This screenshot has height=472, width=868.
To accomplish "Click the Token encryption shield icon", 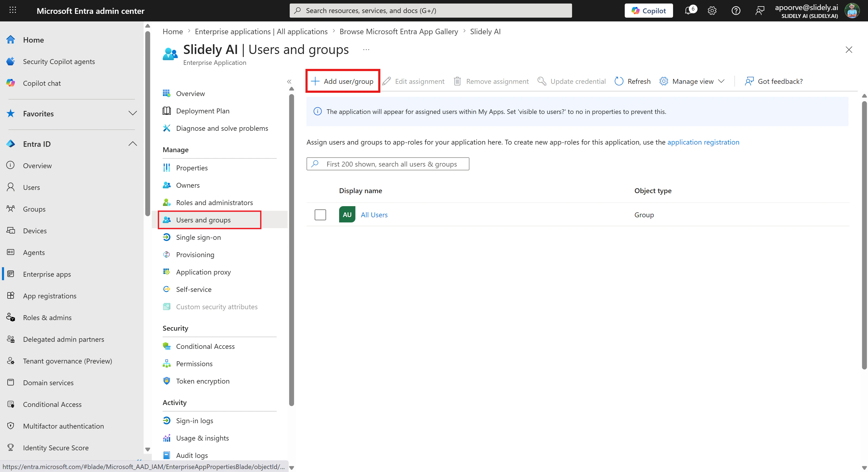I will pos(166,381).
